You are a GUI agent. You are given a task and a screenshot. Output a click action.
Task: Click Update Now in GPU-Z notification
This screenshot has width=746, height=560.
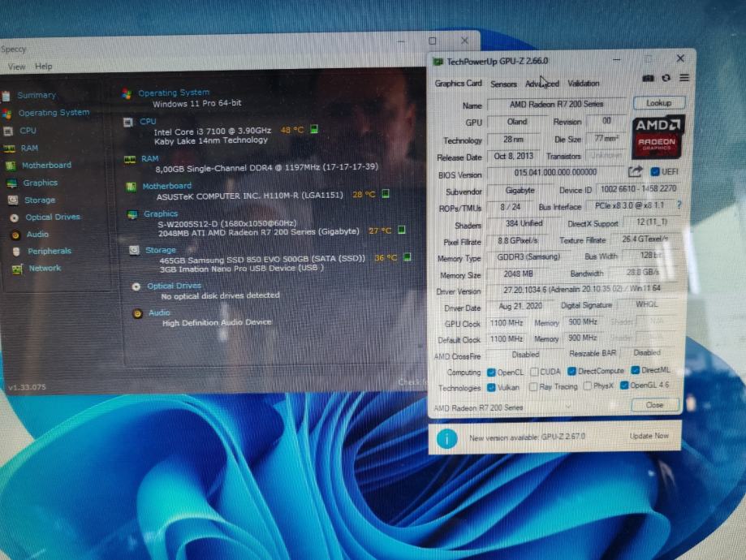649,436
